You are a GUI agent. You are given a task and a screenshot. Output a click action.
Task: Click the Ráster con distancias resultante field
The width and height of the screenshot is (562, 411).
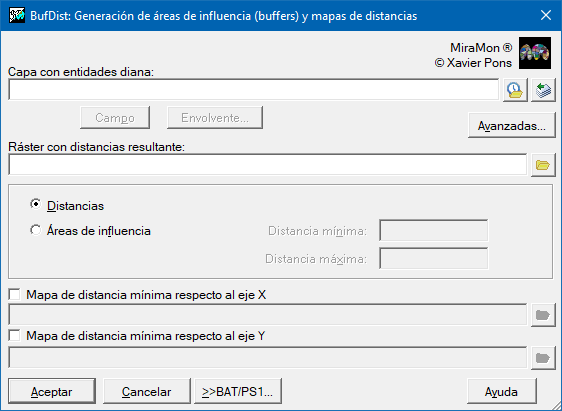click(x=267, y=165)
